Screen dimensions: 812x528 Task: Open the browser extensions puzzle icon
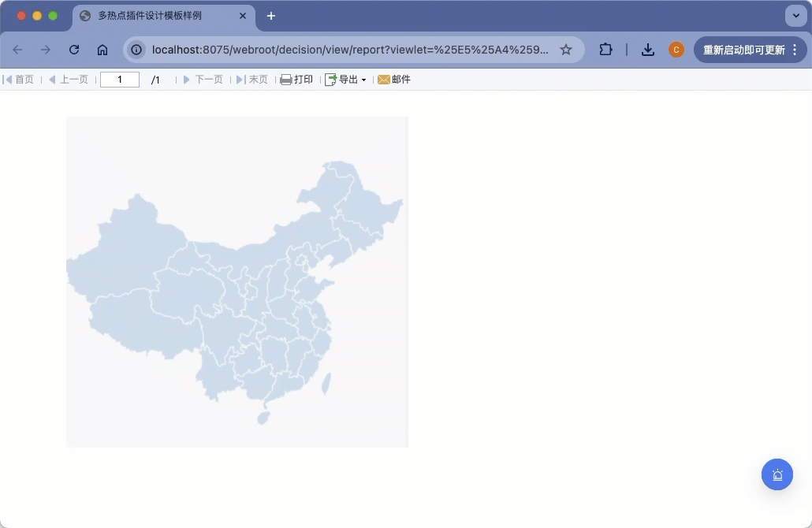click(605, 50)
